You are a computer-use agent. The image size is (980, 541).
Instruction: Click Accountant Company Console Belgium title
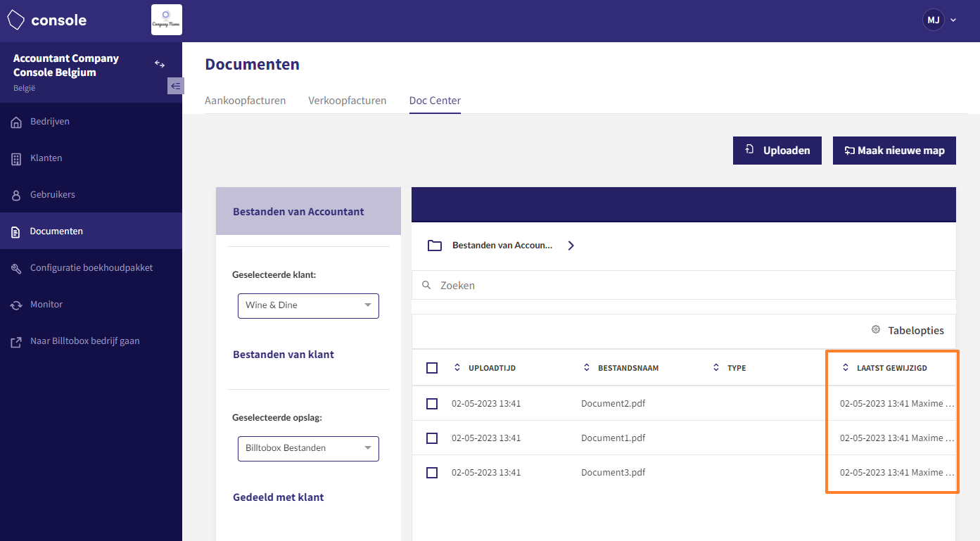point(66,65)
